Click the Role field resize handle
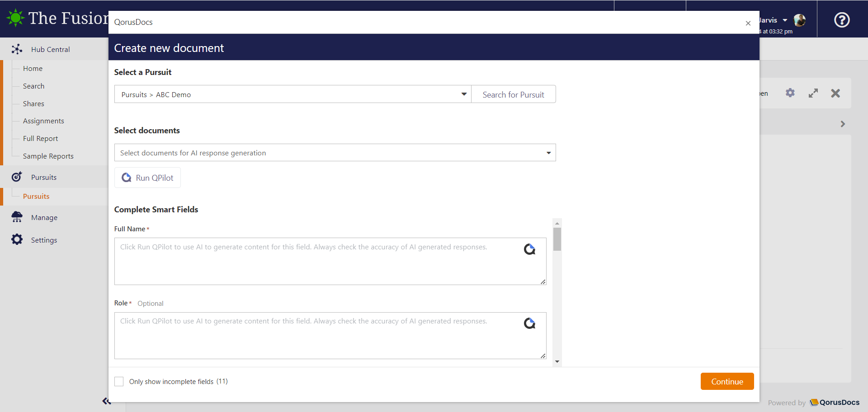 click(x=543, y=356)
